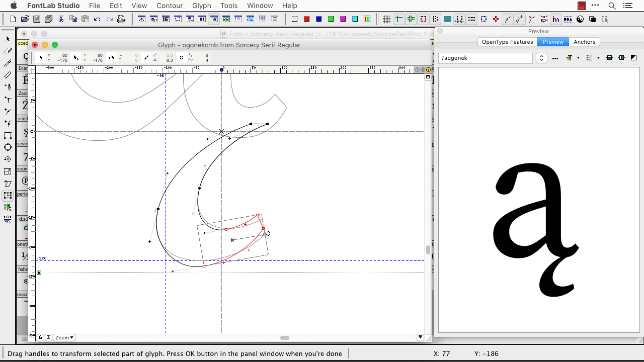Expand the triangle at bottom right of canvas
The image size is (644, 362).
pyautogui.click(x=421, y=337)
